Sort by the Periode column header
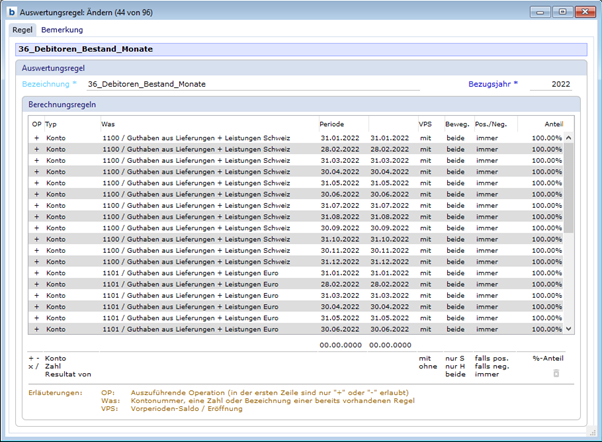 pos(331,123)
